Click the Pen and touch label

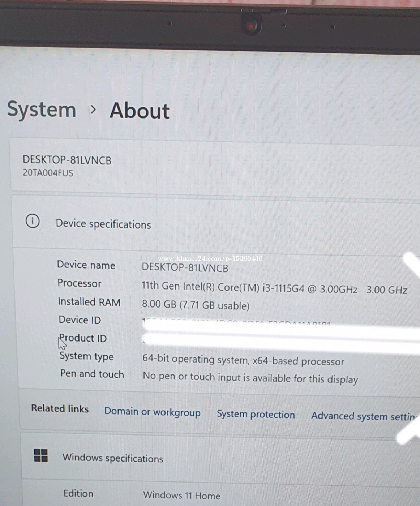pyautogui.click(x=92, y=374)
